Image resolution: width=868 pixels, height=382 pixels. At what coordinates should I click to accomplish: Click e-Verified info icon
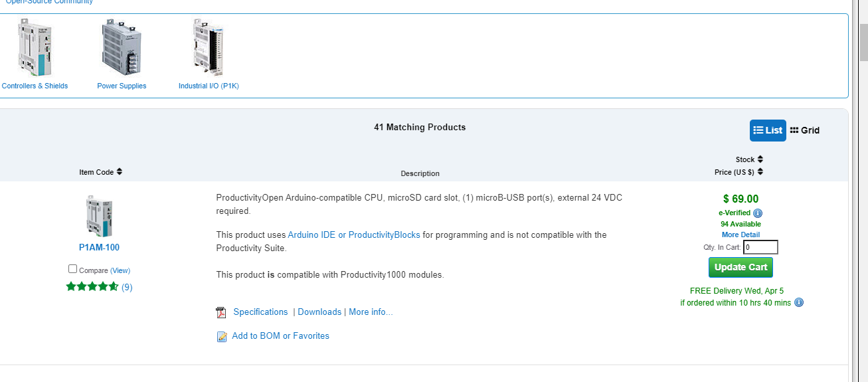click(x=758, y=213)
